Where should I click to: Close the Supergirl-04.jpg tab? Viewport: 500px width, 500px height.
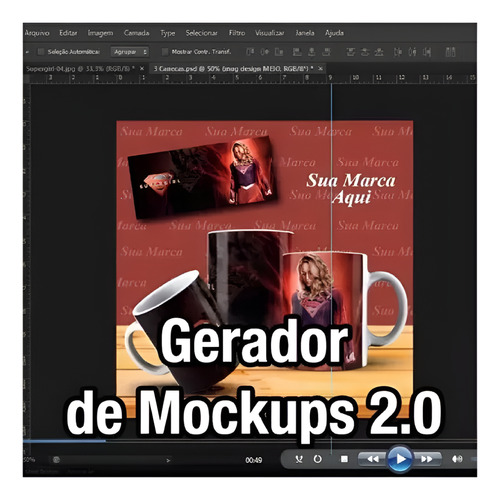point(142,68)
